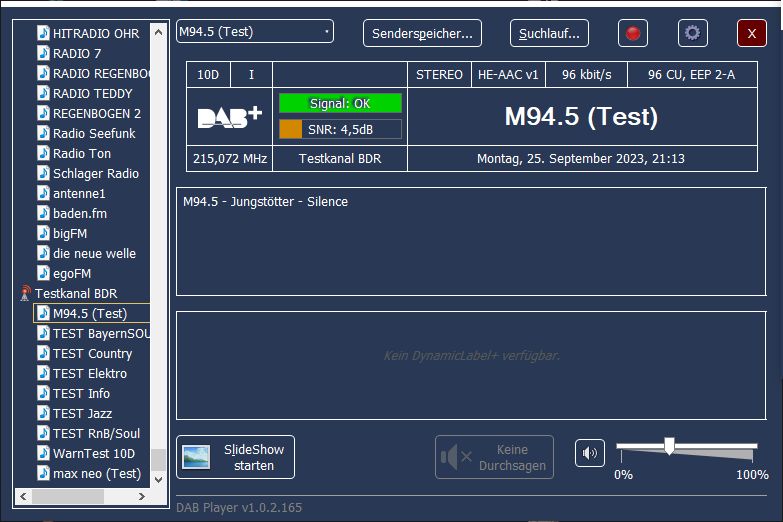Click the 215,072 MHz frequency cell
The width and height of the screenshot is (783, 522).
tap(230, 158)
